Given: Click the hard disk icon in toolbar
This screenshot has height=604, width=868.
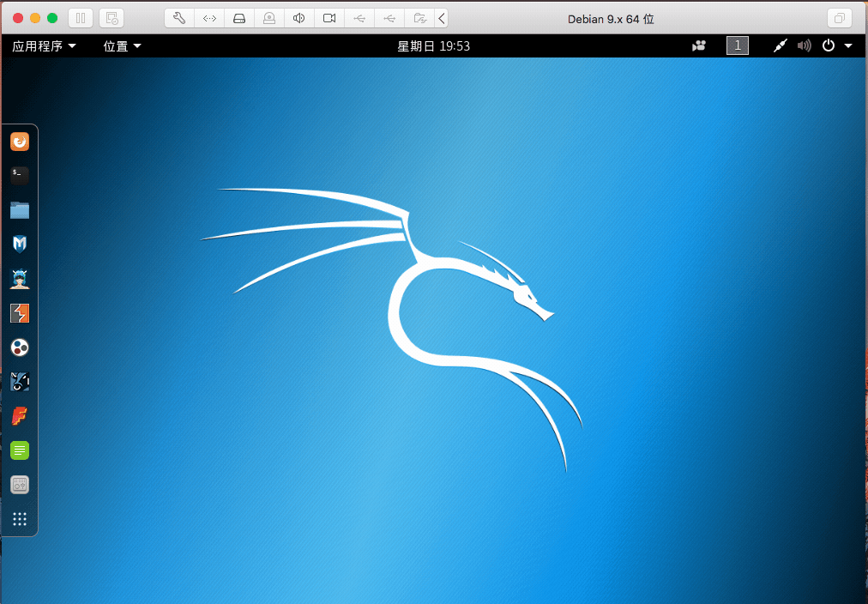Looking at the screenshot, I should click(239, 18).
